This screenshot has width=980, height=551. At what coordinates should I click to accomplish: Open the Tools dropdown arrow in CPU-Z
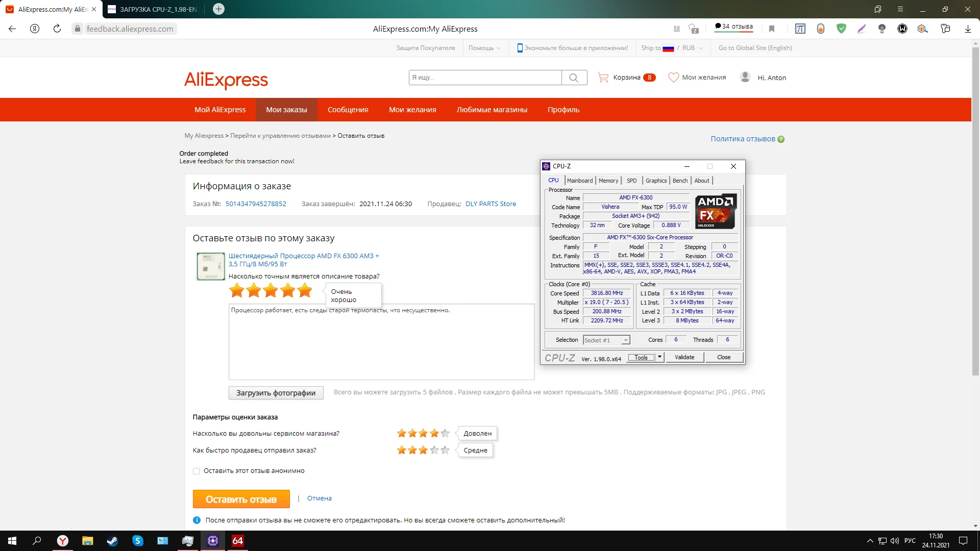[659, 357]
